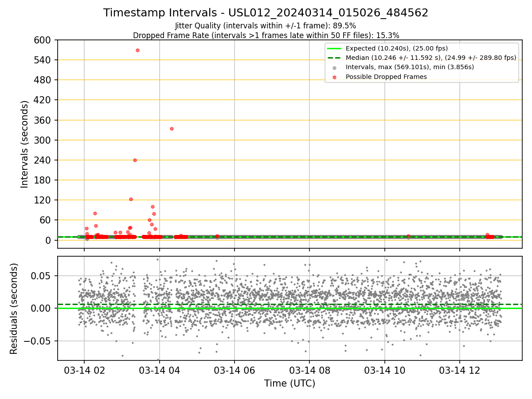Screen dimensions: 532x399
Task: Click the 'Jitter Quality' subtitle line
Action: click(x=266, y=26)
